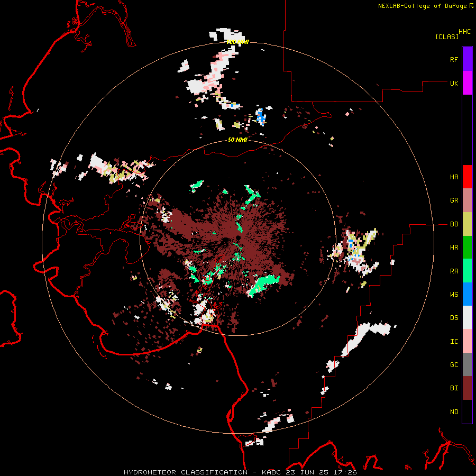The width and height of the screenshot is (476, 476).
Task: Click the dark green HR legend swatch
Action: pos(467,248)
